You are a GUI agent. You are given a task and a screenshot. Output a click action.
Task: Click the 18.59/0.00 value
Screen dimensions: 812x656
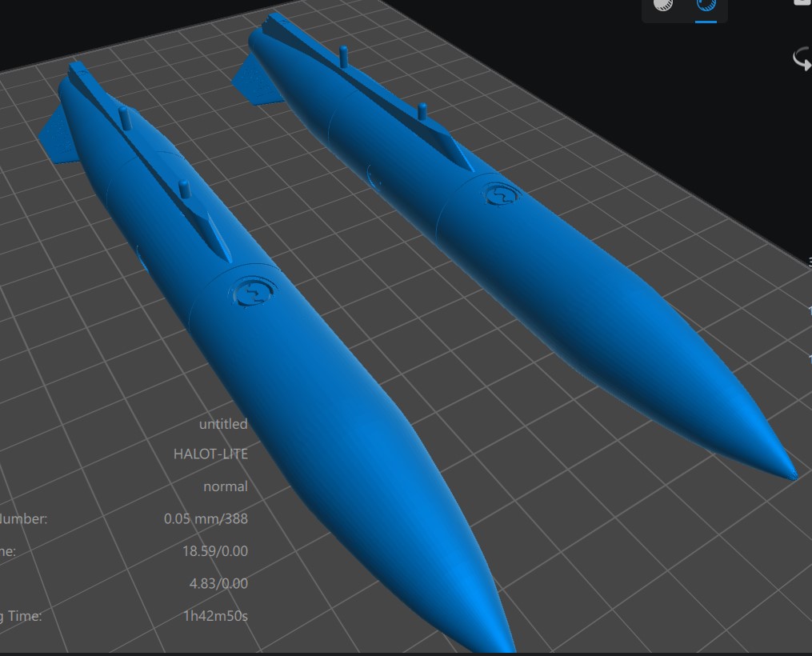tap(215, 550)
